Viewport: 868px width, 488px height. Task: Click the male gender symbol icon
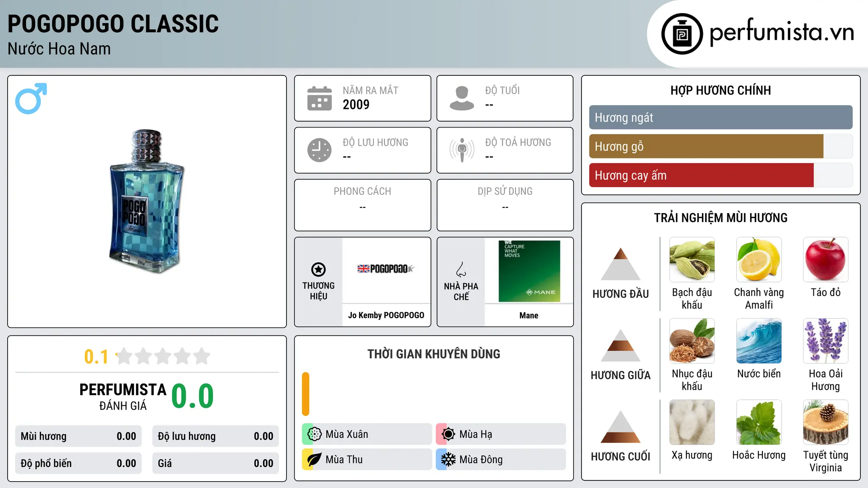pyautogui.click(x=31, y=99)
